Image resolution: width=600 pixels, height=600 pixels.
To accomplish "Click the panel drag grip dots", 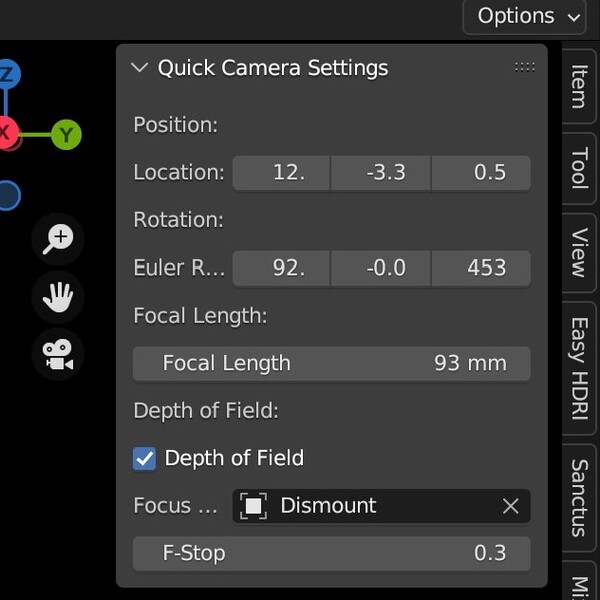I will (x=524, y=68).
